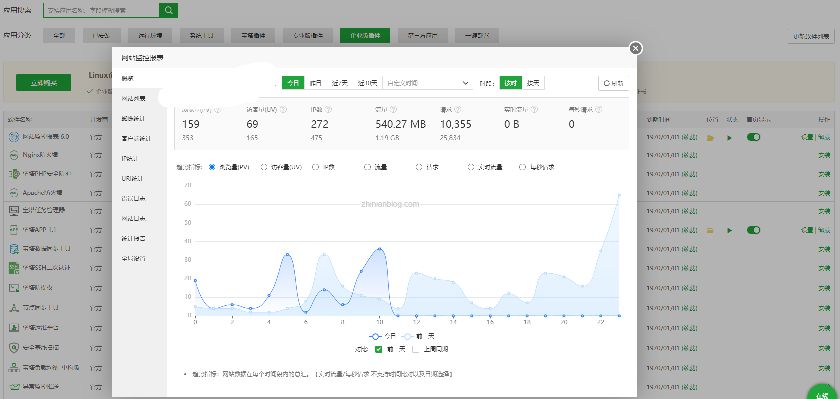
Task: Click the folder icon in the first plugin row
Action: coord(710,138)
